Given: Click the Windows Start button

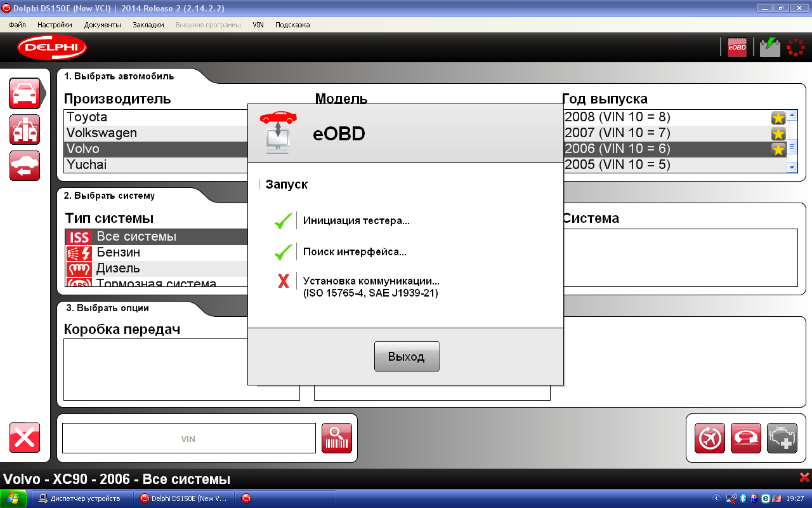Looking at the screenshot, I should coord(13,498).
